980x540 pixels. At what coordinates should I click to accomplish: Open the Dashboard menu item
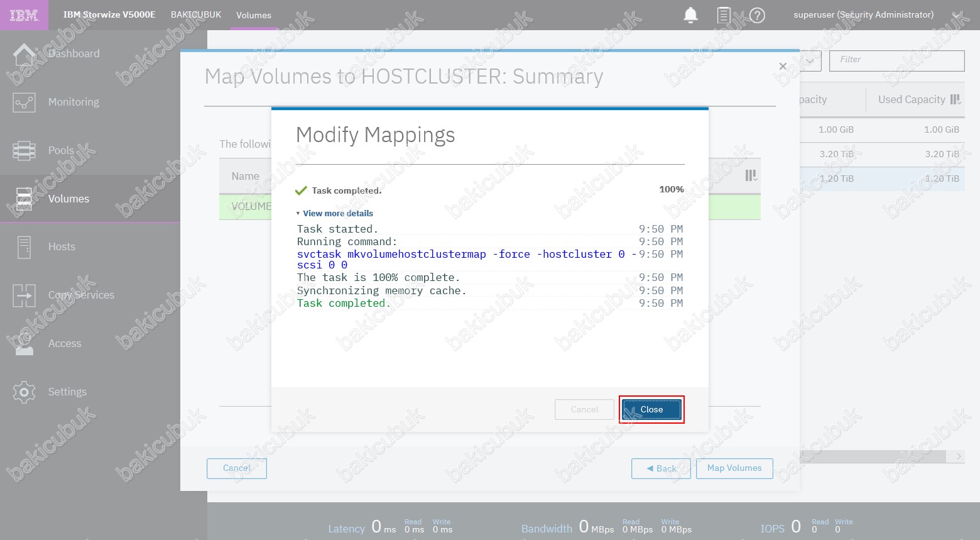click(74, 54)
